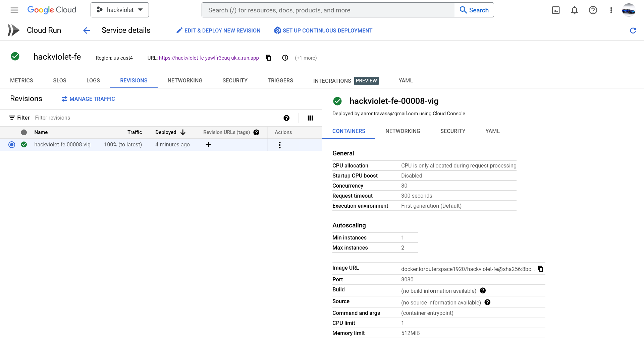The width and height of the screenshot is (644, 346).
Task: Copy the service URL to clipboard
Action: pyautogui.click(x=268, y=58)
